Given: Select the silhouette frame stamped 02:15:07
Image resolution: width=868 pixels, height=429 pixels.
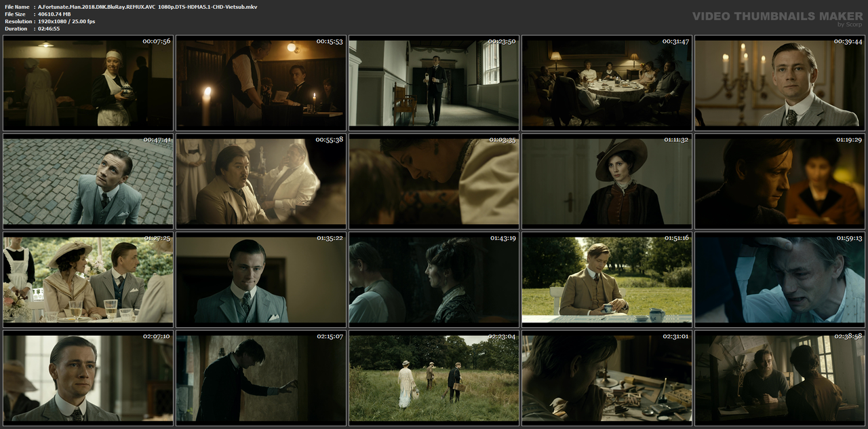Looking at the screenshot, I should coord(261,377).
